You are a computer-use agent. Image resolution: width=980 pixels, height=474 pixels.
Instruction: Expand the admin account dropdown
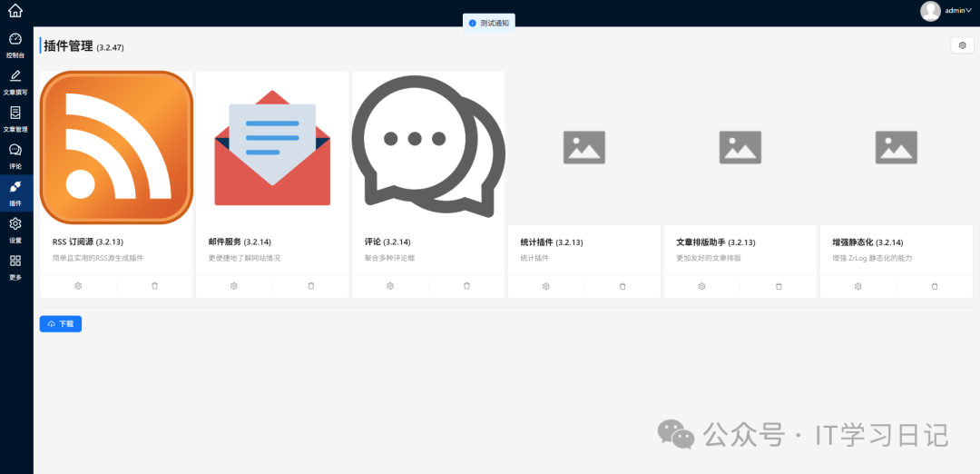coord(958,11)
